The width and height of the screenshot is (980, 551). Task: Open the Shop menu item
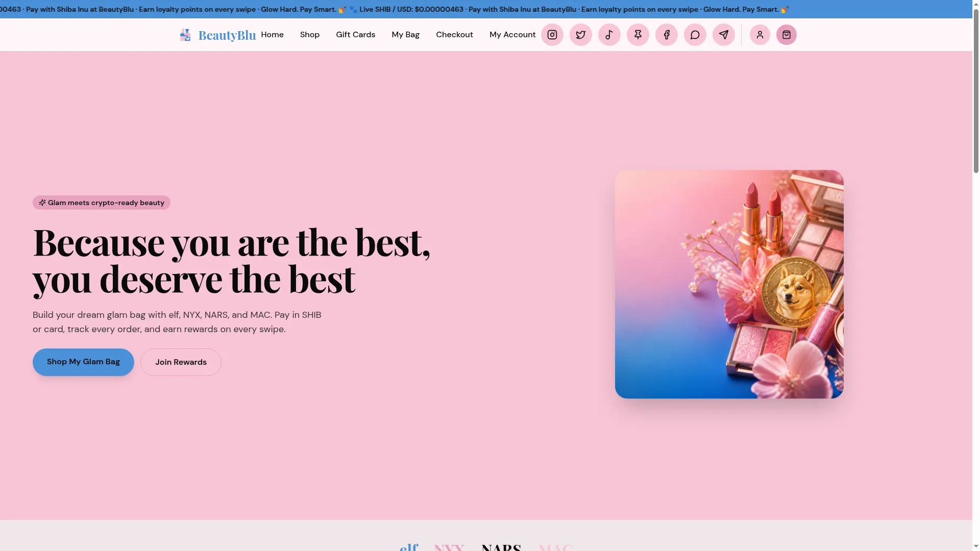pyautogui.click(x=310, y=35)
